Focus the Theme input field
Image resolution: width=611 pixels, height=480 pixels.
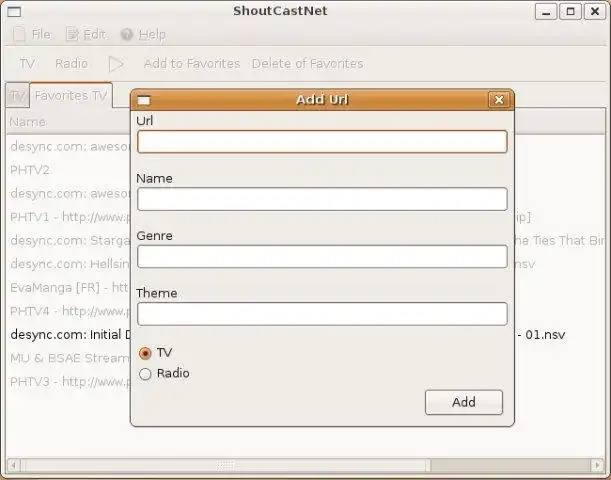pyautogui.click(x=322, y=314)
